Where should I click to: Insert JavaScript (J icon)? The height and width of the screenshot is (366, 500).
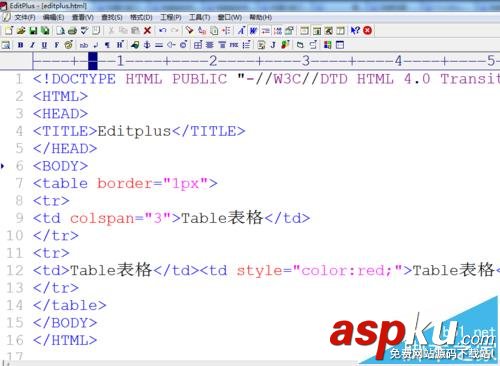tap(273, 45)
